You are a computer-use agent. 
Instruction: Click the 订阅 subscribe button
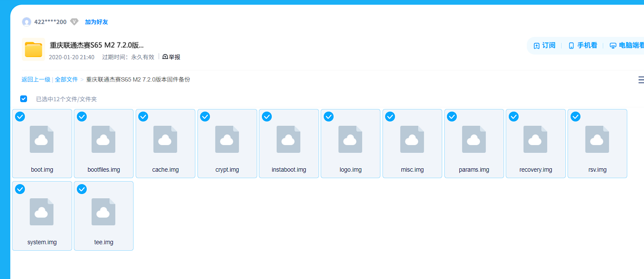coord(544,45)
